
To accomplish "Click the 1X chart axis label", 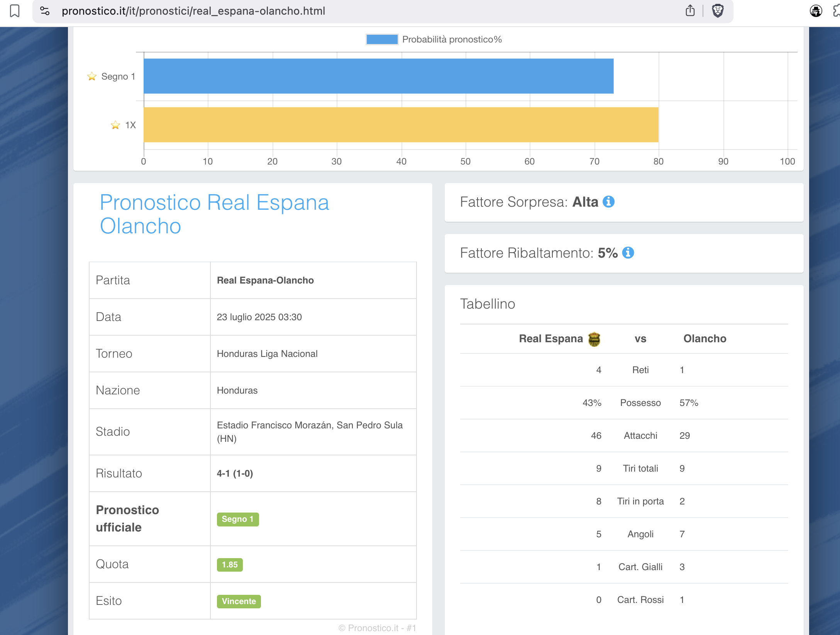I will [x=130, y=125].
